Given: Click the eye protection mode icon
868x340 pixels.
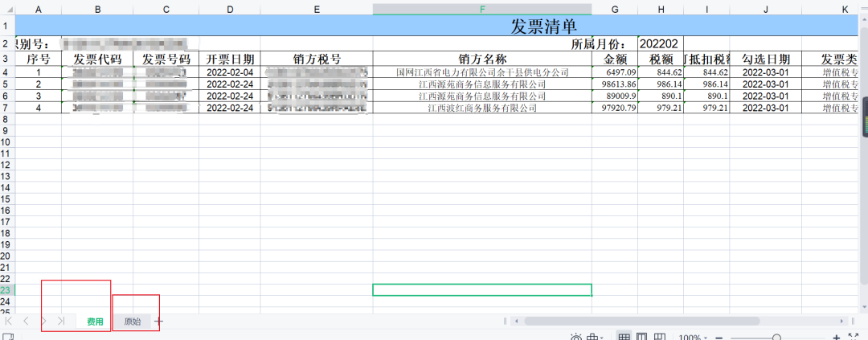Looking at the screenshot, I should click(x=575, y=338).
